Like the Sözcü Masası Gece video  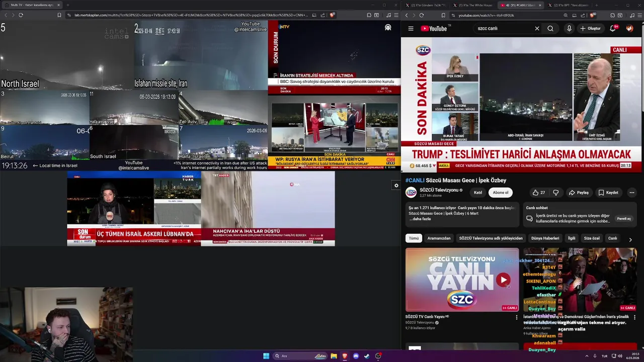pos(539,193)
